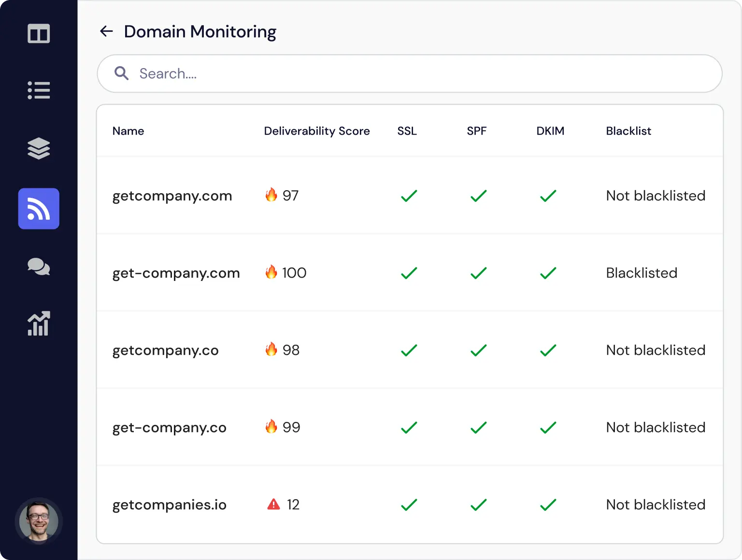Click SSL checkmark for get-company.com
Screen dimensions: 742x560
click(x=409, y=273)
